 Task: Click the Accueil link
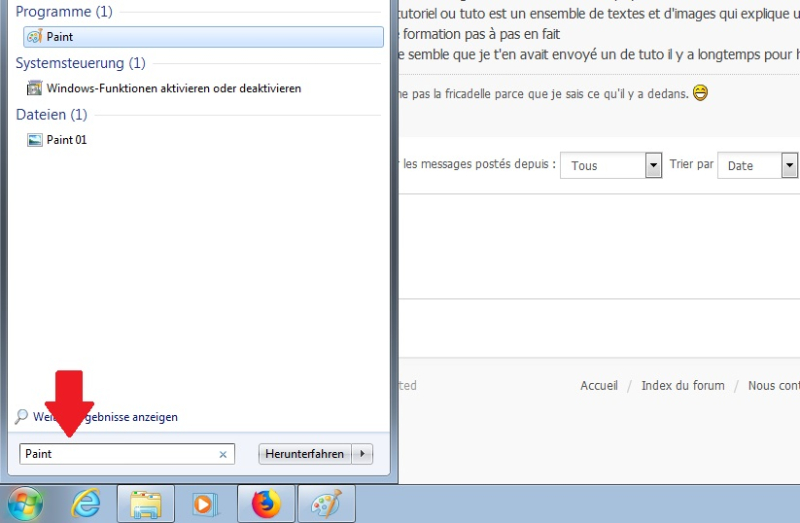(x=599, y=386)
